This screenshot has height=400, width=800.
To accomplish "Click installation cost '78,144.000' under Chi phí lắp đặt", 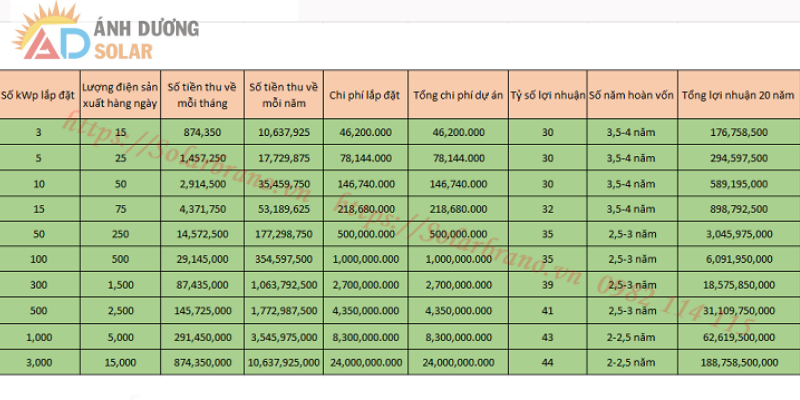I will tap(365, 158).
